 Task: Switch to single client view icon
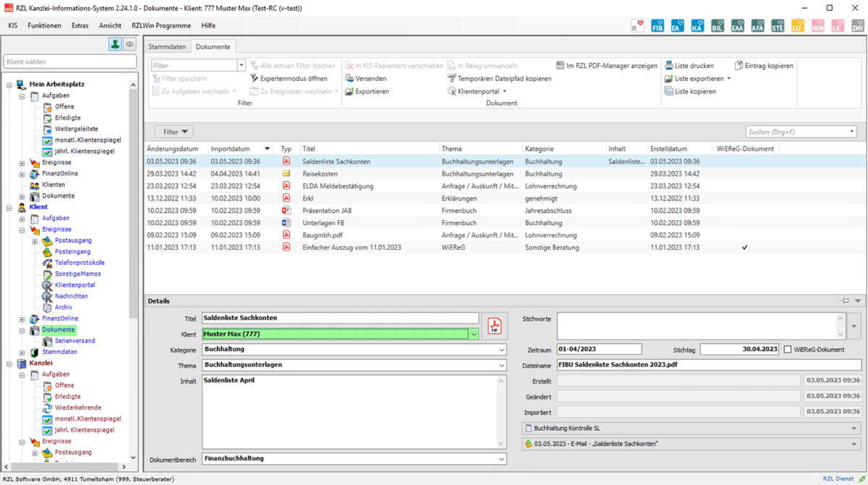tap(115, 45)
